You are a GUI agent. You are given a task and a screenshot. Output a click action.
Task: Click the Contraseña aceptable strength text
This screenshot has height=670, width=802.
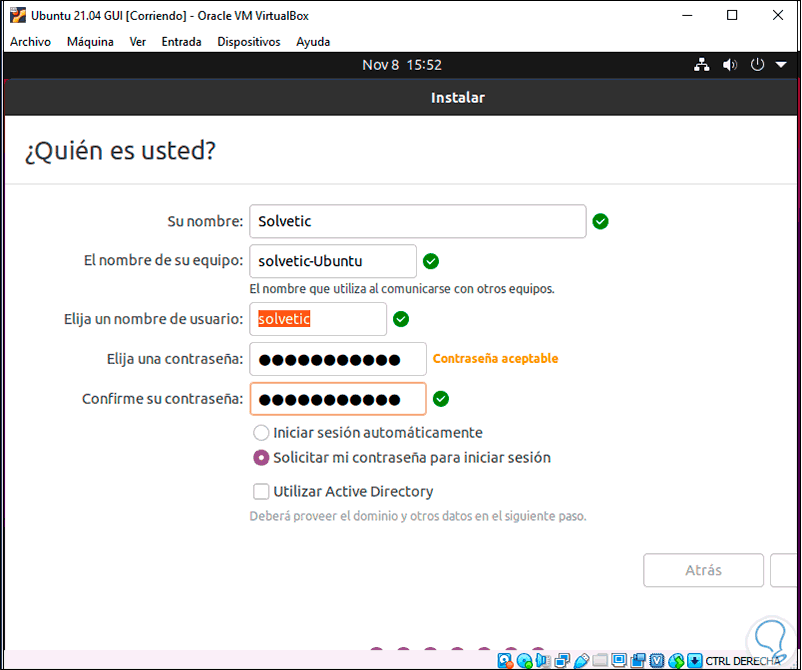(x=495, y=359)
